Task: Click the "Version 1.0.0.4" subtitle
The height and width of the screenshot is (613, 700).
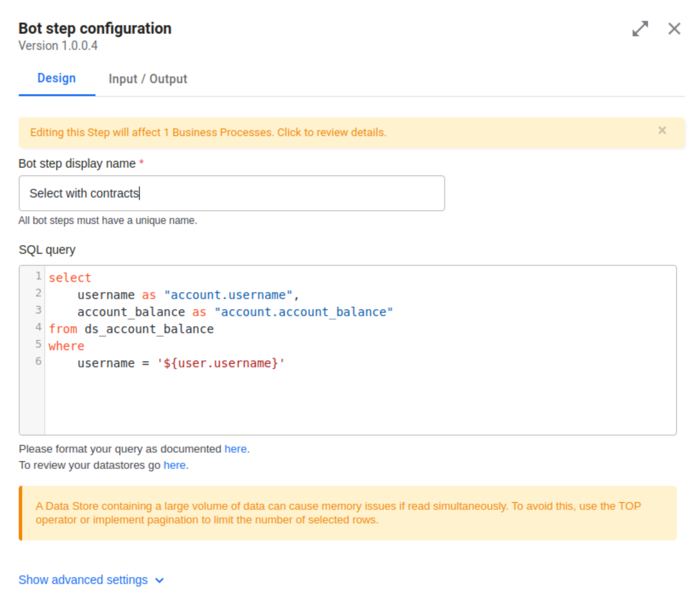Action: tap(58, 46)
